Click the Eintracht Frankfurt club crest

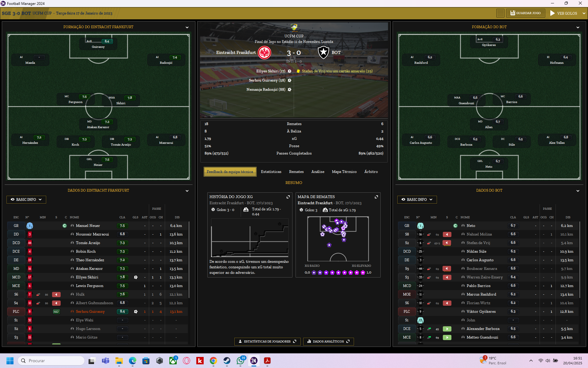[264, 52]
